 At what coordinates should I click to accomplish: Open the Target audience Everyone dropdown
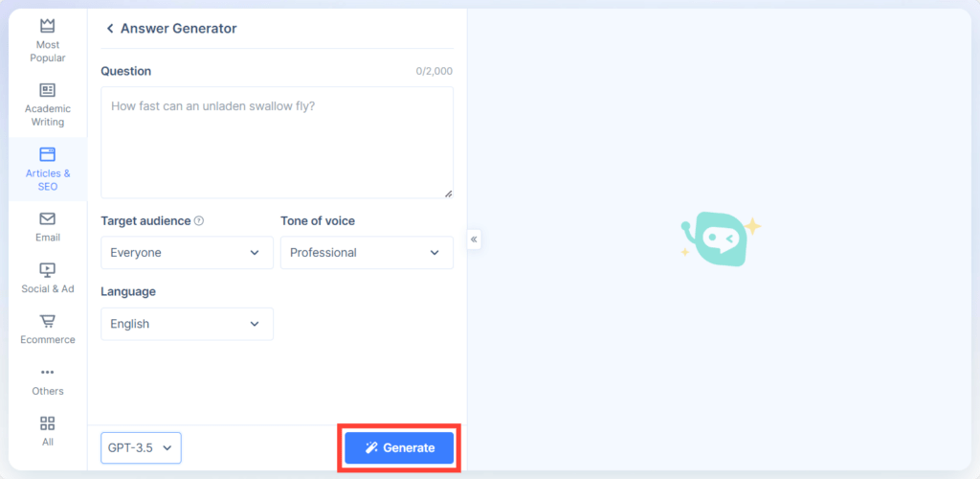pos(187,253)
